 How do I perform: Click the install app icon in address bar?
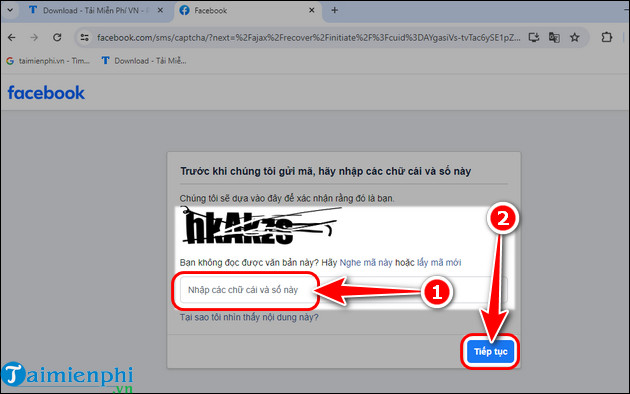click(x=534, y=37)
